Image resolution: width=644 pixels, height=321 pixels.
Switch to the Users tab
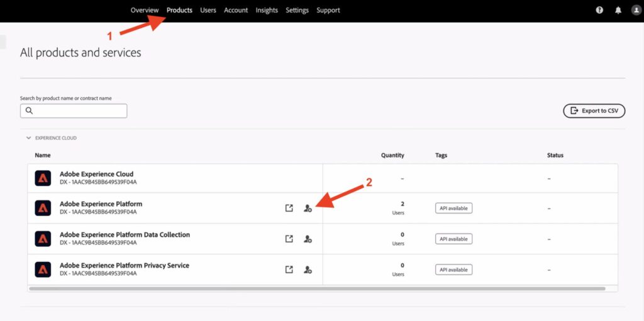point(208,10)
